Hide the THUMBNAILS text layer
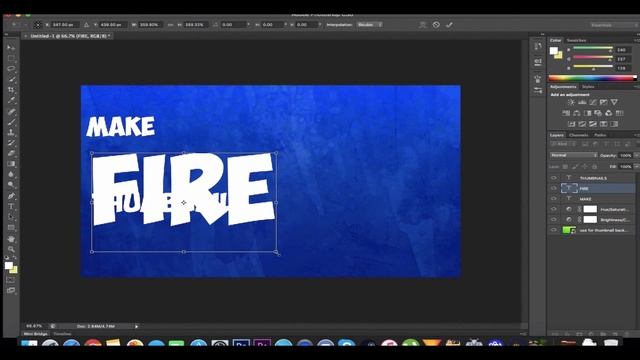 pos(554,178)
